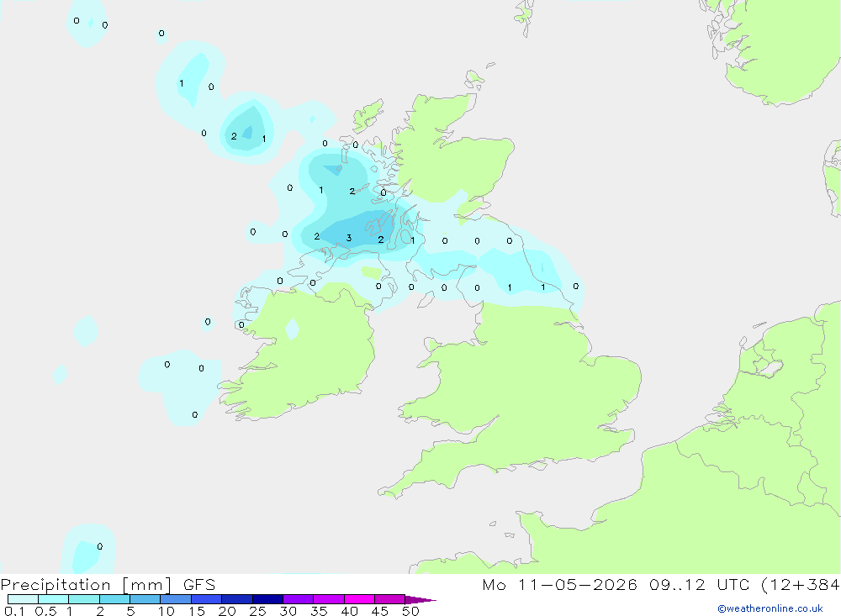The width and height of the screenshot is (841, 616).
Task: Click the "GFS" model label
Action: [x=199, y=584]
